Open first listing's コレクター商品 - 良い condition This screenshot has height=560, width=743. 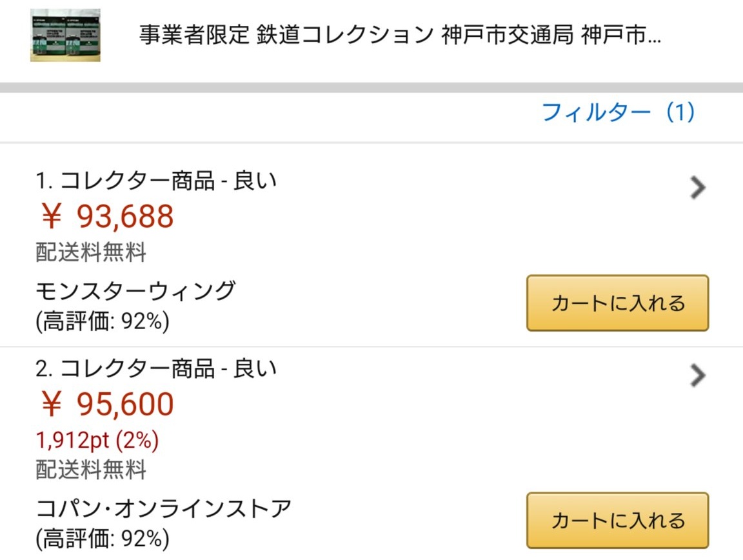[156, 181]
